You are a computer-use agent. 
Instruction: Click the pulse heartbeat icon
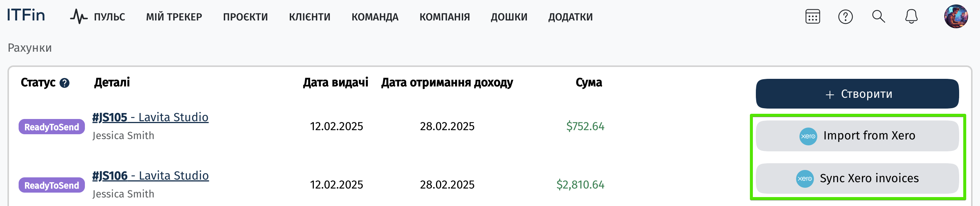point(78,17)
